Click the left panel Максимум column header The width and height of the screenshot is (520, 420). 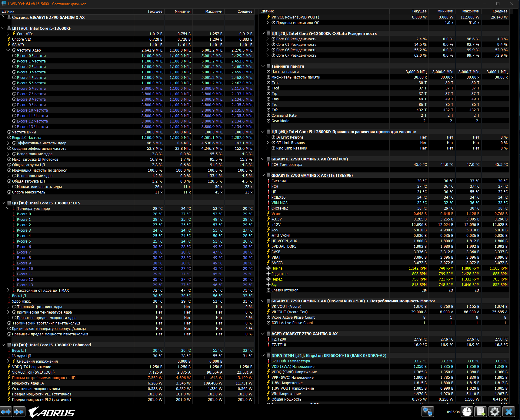point(209,12)
